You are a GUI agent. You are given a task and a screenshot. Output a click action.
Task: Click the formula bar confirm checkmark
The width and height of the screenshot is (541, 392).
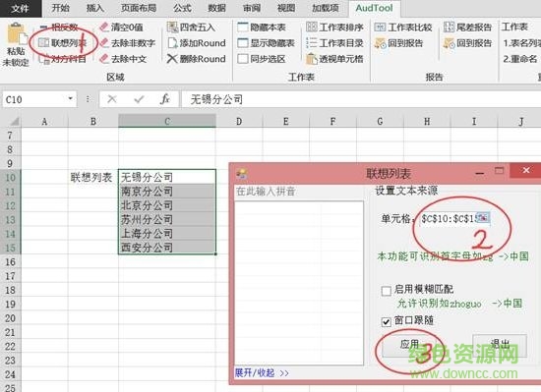[x=139, y=99]
